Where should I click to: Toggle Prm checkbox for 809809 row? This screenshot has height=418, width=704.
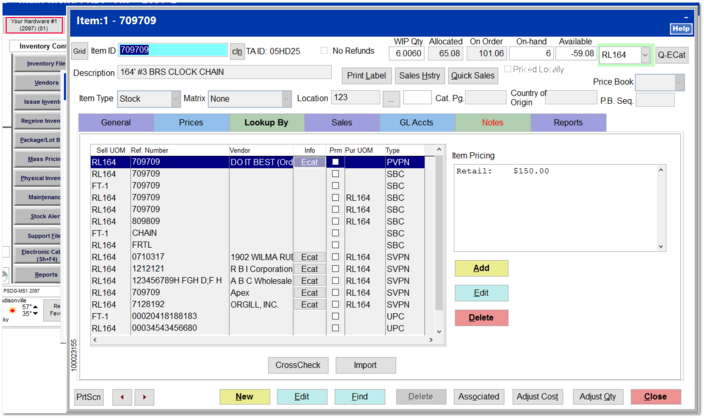click(x=335, y=221)
